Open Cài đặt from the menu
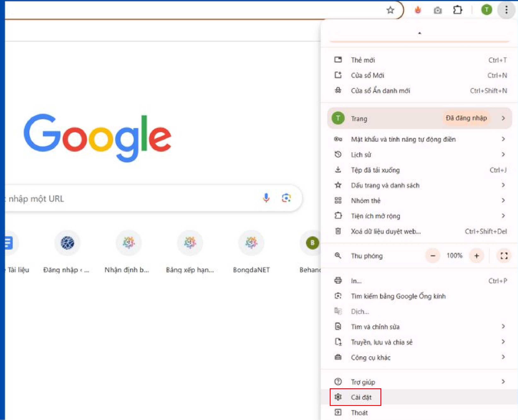 click(x=361, y=397)
